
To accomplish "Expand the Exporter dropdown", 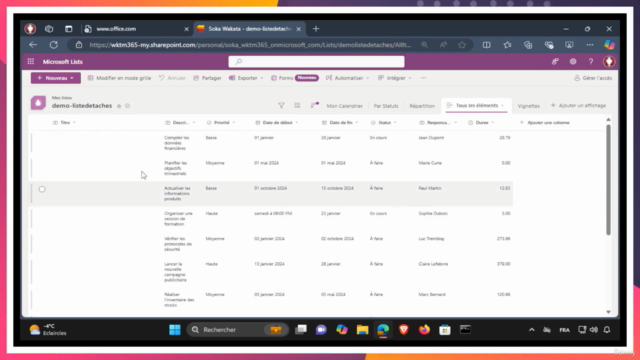I will pos(262,78).
